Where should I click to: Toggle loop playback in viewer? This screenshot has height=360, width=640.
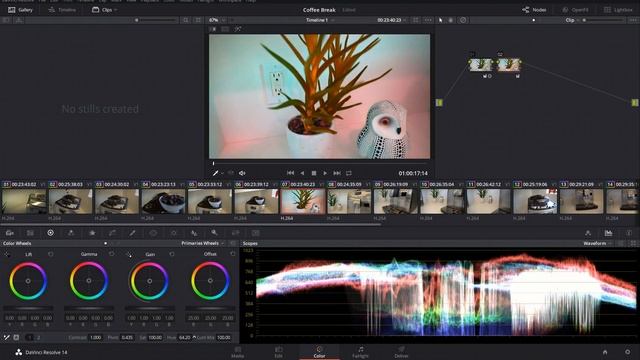pos(349,173)
